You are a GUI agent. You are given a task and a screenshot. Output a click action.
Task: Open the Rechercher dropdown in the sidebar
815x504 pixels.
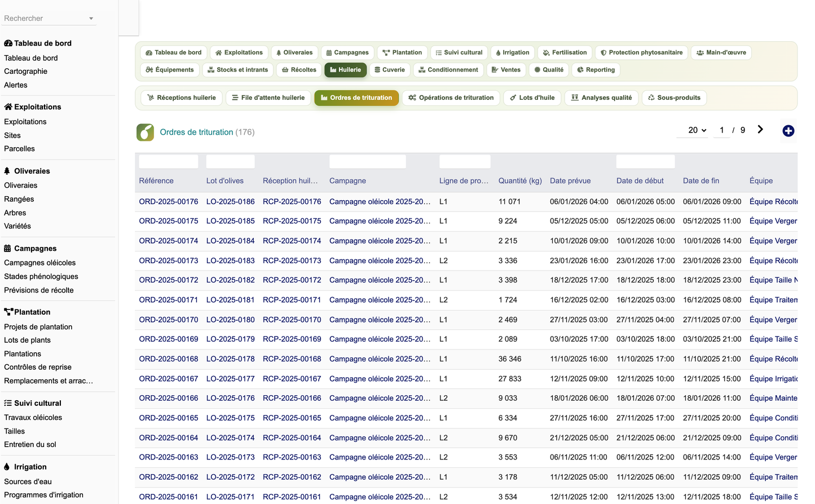click(49, 18)
